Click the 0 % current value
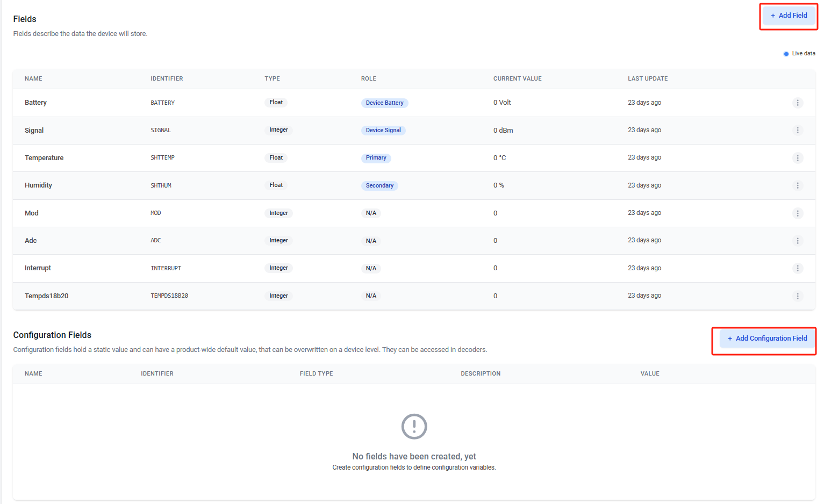This screenshot has width=824, height=504. pos(499,185)
